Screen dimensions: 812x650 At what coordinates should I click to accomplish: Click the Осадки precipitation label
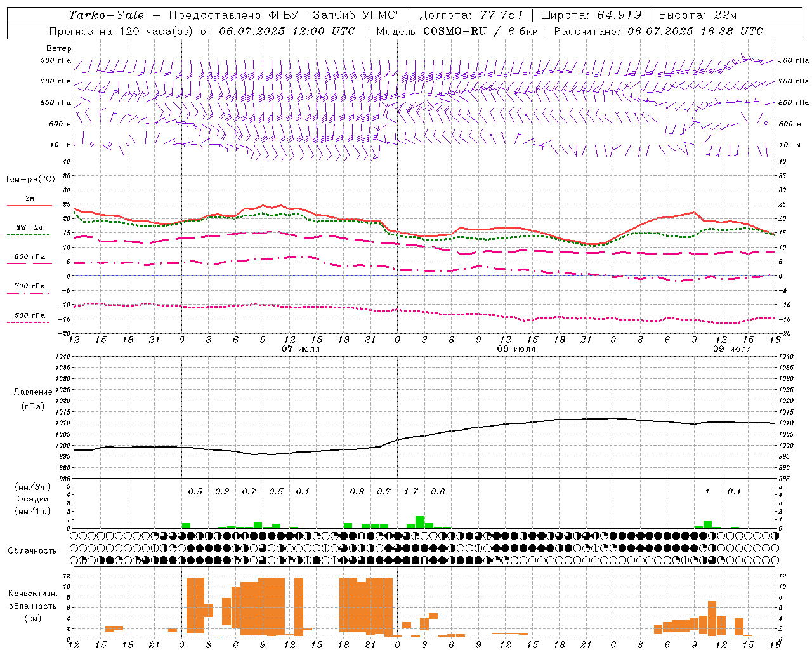pos(33,499)
